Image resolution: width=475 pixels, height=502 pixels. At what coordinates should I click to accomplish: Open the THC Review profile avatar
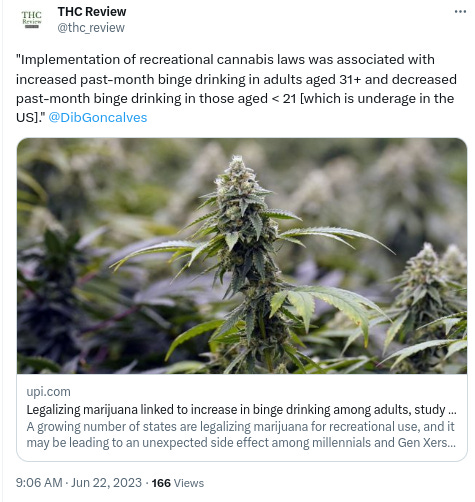(x=32, y=20)
